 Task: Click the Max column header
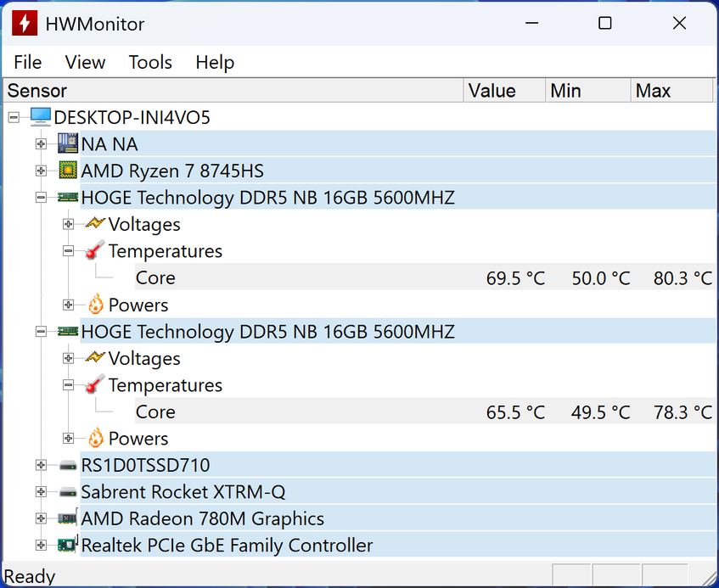(672, 90)
